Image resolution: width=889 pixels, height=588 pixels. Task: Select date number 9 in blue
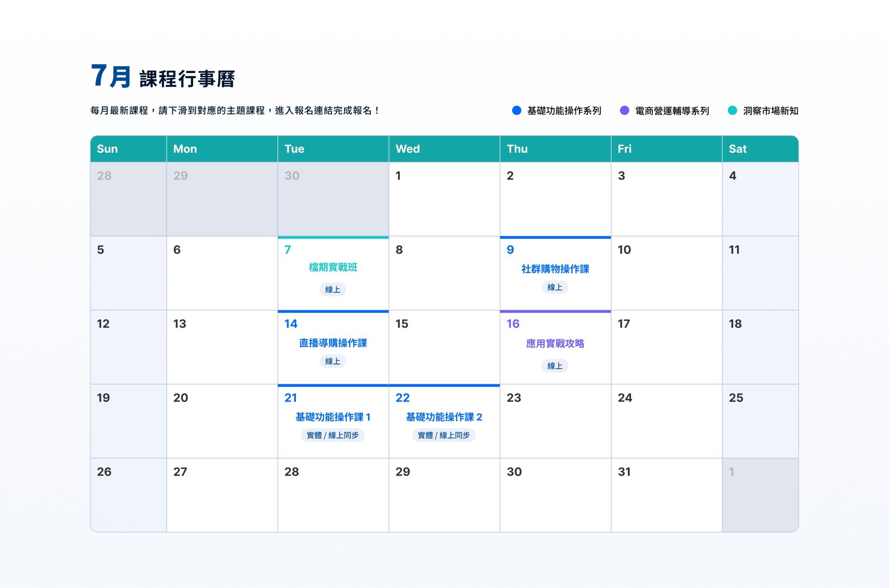[510, 250]
